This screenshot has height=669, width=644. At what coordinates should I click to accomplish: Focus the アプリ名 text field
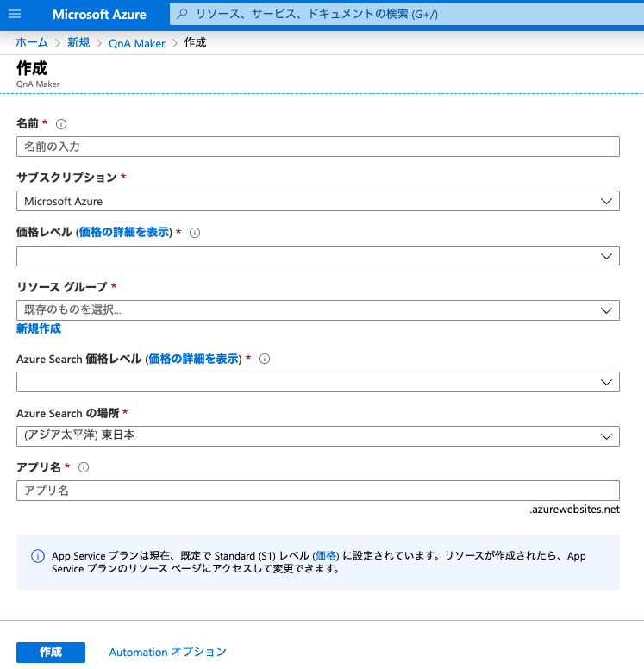[318, 491]
